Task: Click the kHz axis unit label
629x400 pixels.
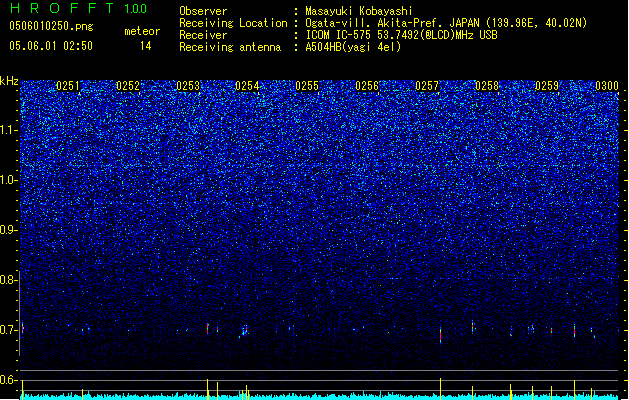Action: (9, 81)
